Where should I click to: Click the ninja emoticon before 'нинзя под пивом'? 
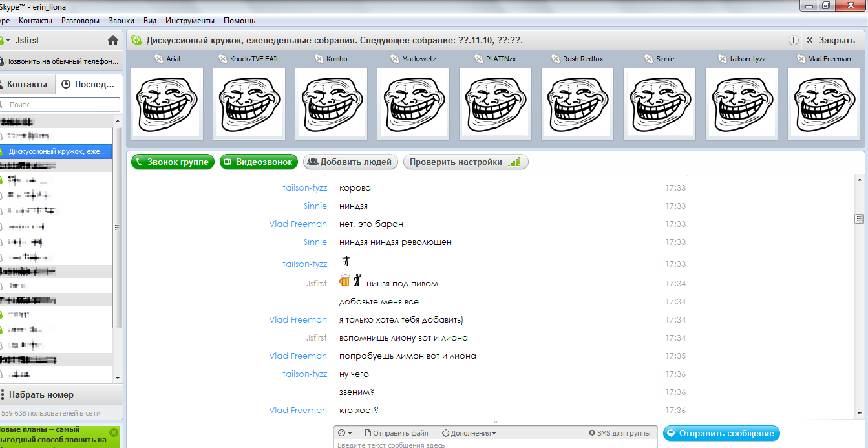pos(357,281)
